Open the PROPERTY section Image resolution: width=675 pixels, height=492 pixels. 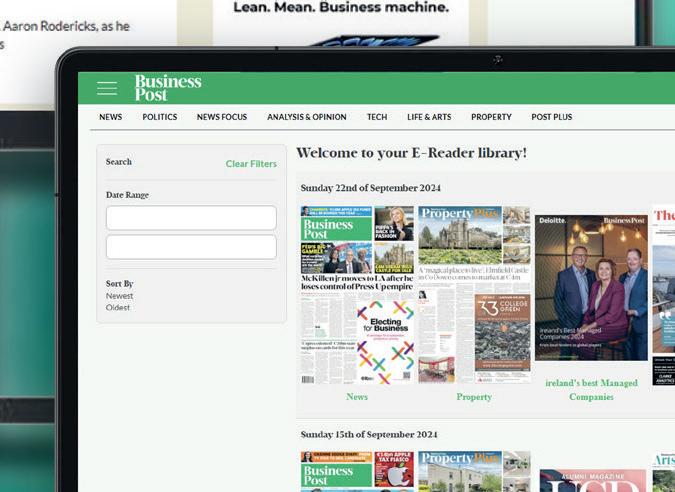[491, 117]
